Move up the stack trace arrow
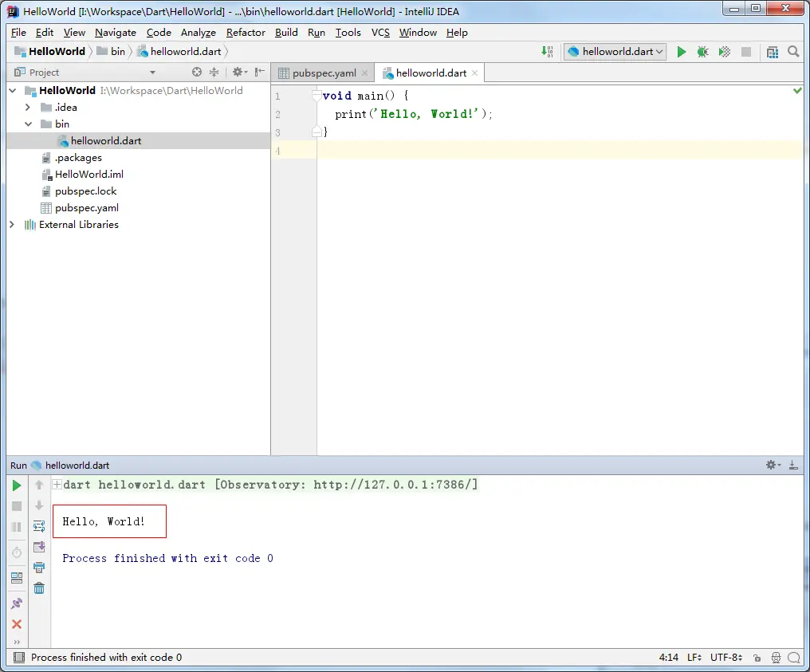The width and height of the screenshot is (810, 672). (39, 485)
